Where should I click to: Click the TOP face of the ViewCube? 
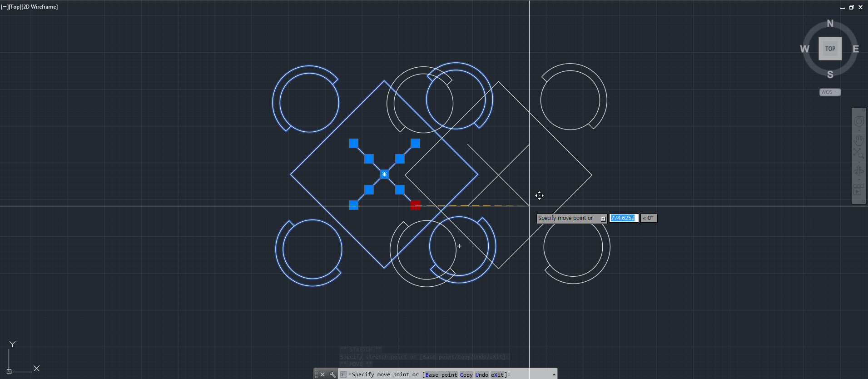pos(830,49)
